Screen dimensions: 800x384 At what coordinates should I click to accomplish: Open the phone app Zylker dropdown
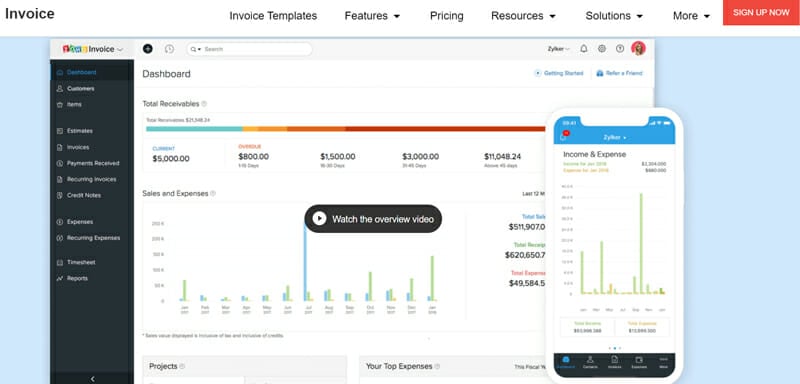click(x=615, y=138)
